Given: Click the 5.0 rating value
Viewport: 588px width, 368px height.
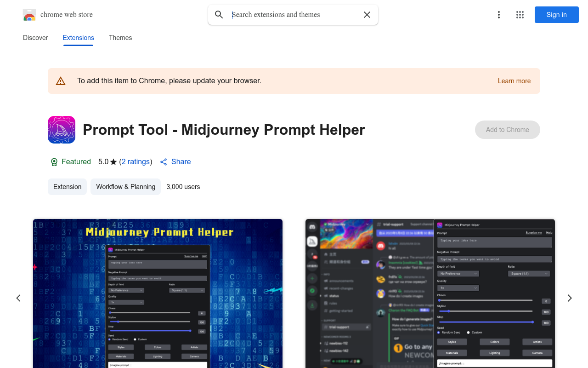Looking at the screenshot, I should tap(103, 162).
